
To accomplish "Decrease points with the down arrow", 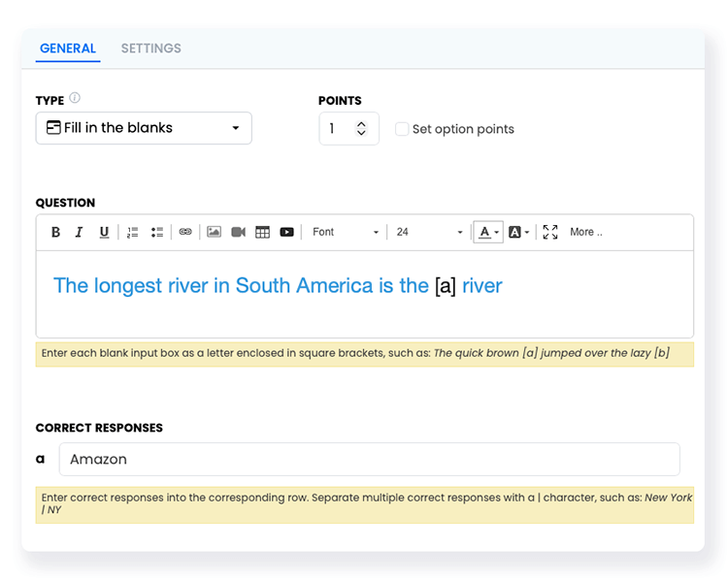I will [361, 132].
